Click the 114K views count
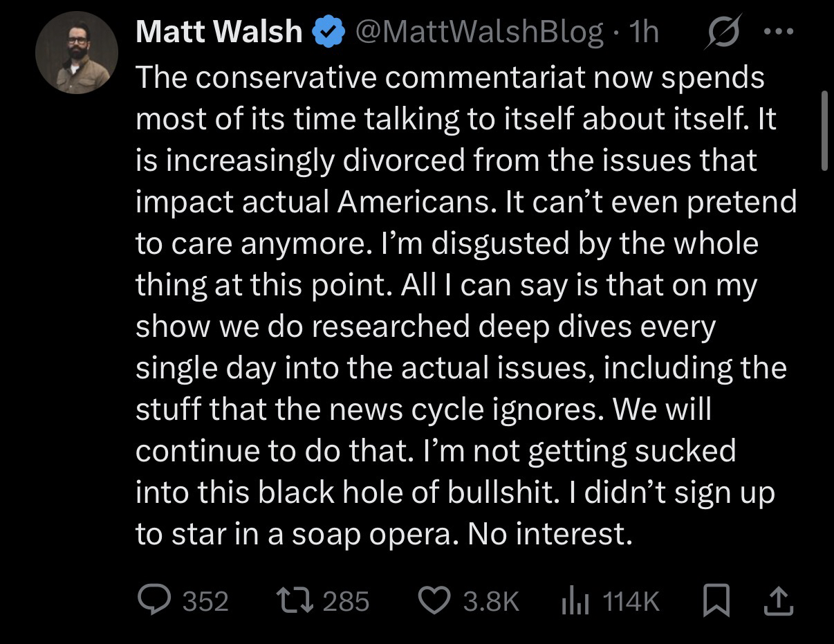 pyautogui.click(x=631, y=601)
